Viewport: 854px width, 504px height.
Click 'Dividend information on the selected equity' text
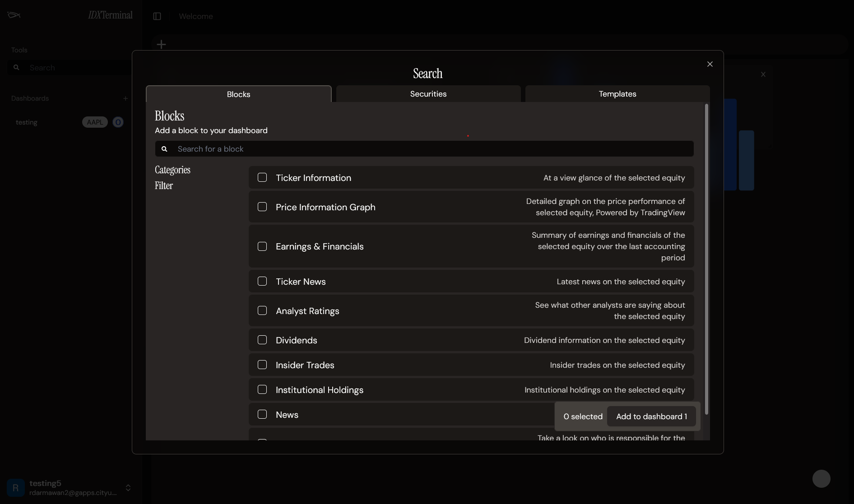coord(604,340)
